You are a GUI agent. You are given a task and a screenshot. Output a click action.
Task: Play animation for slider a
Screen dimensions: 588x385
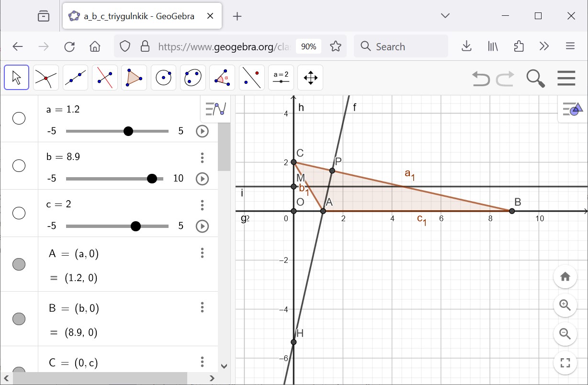tap(203, 131)
